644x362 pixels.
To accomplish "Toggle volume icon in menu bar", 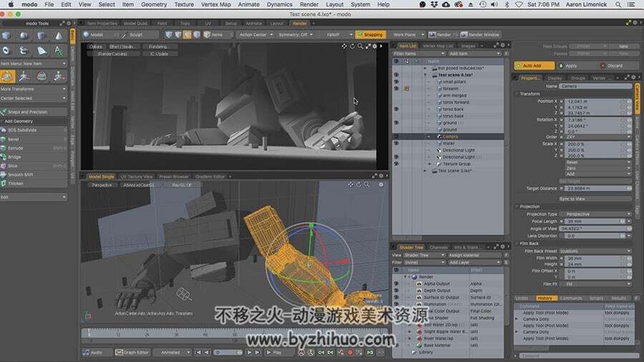I will [x=494, y=4].
